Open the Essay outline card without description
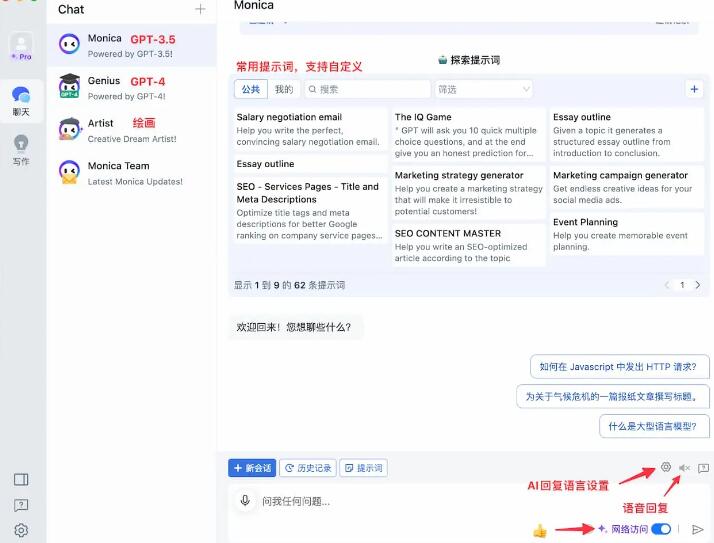The width and height of the screenshot is (714, 543). [x=310, y=164]
